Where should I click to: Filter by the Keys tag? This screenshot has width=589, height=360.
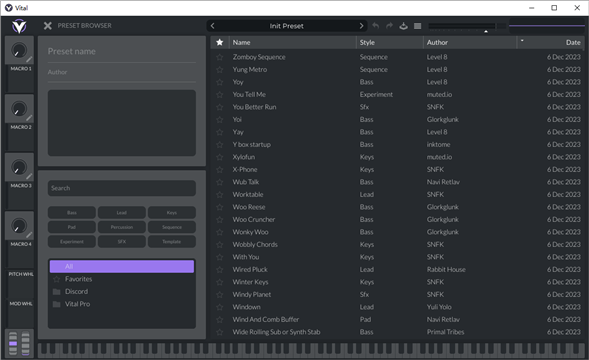coord(172,213)
